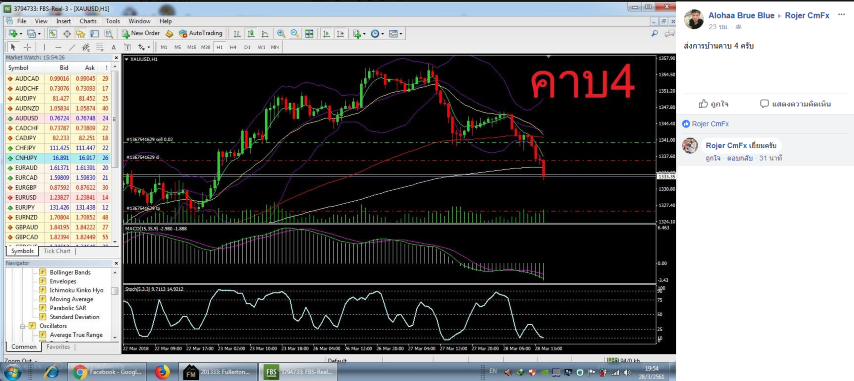The image size is (854, 381).
Task: Select EURUSD row in Market Watch
Action: pyautogui.click(x=58, y=197)
